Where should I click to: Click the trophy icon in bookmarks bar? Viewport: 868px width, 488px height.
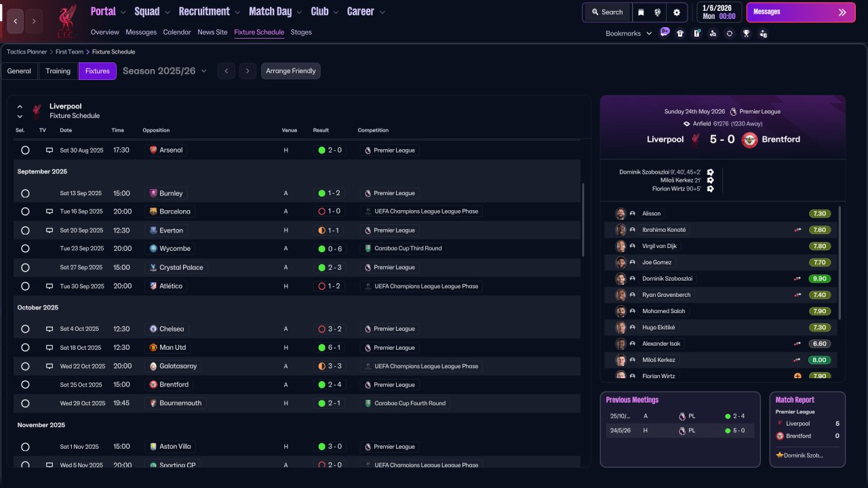746,33
